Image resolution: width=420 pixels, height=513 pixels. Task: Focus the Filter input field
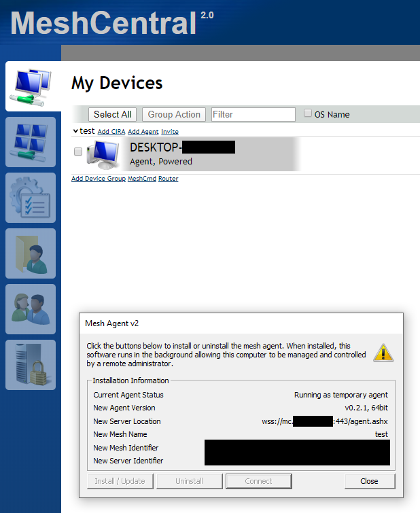tap(253, 115)
